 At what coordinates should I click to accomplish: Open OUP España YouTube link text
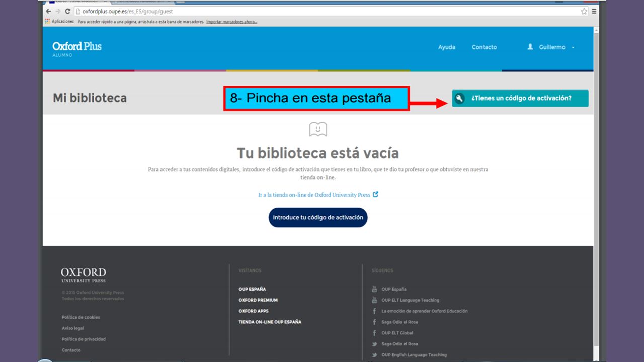394,289
